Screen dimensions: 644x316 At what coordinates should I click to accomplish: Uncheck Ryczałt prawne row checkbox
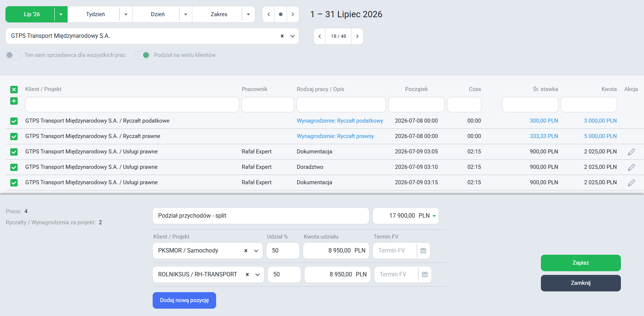[14, 137]
